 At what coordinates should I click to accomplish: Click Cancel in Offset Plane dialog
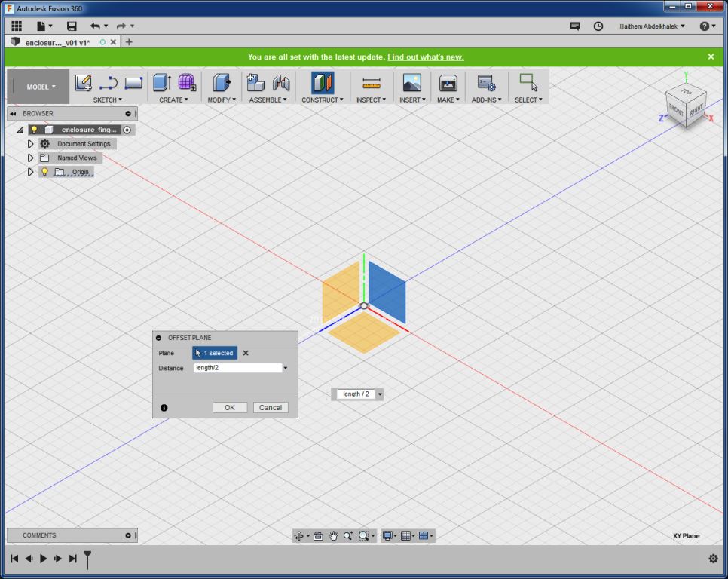coord(271,408)
